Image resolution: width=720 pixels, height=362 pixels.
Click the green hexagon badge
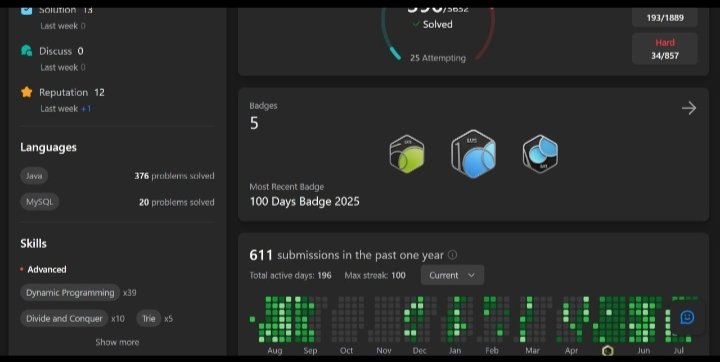tap(407, 154)
